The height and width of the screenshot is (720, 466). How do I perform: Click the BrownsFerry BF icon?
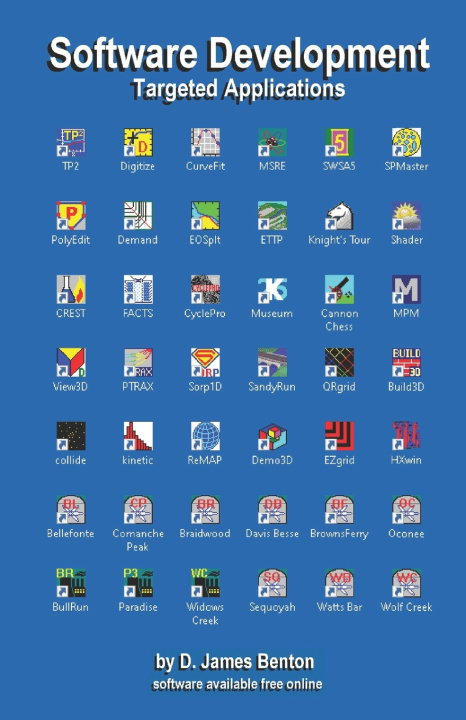click(339, 510)
